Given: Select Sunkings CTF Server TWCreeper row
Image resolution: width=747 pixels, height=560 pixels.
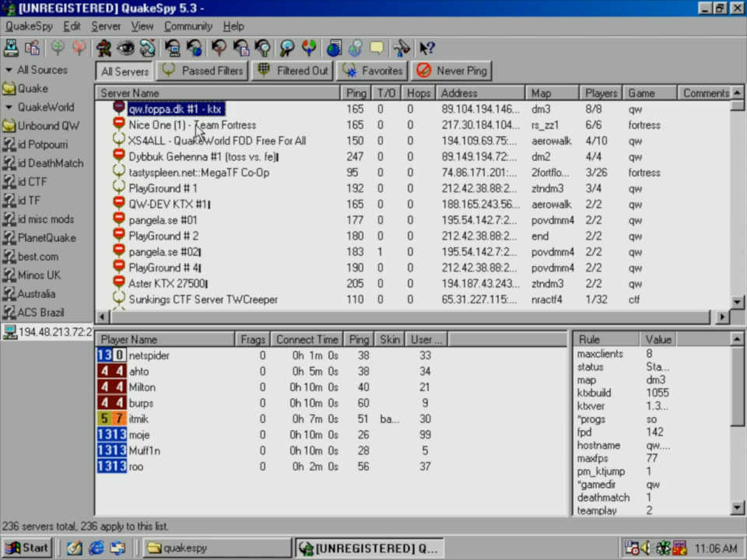Looking at the screenshot, I should pos(203,299).
